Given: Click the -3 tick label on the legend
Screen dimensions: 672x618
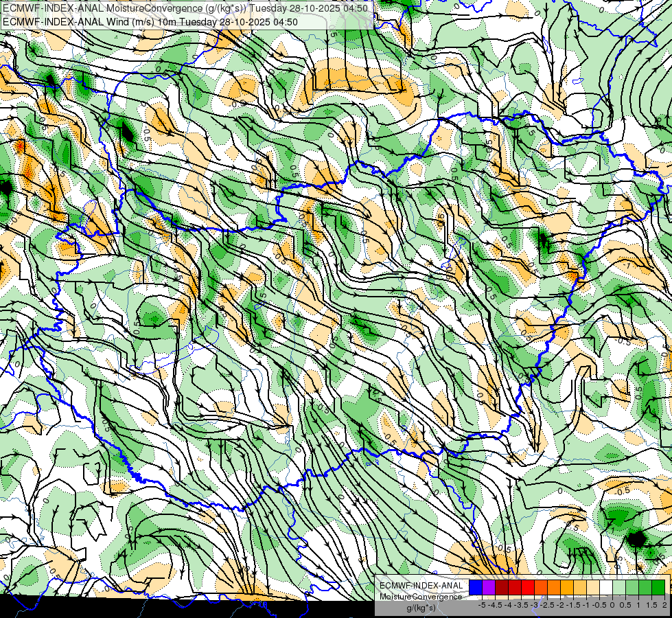Looking at the screenshot, I should pos(535,605).
